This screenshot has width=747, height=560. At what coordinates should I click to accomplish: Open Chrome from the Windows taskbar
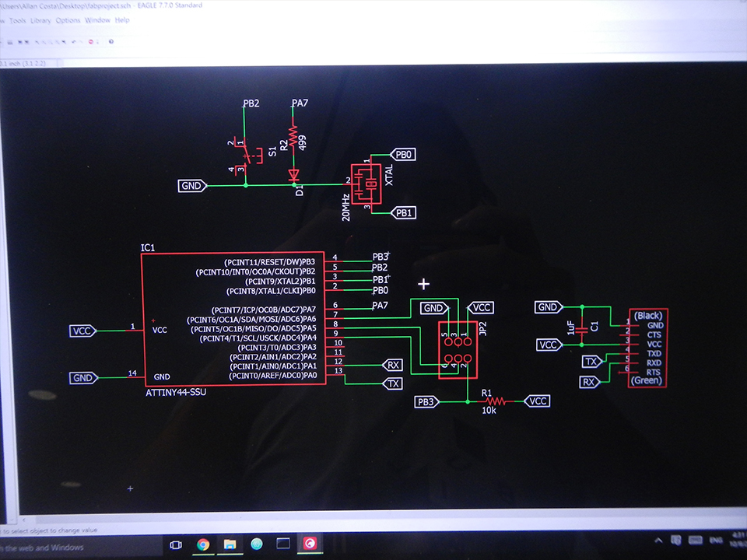tap(202, 544)
